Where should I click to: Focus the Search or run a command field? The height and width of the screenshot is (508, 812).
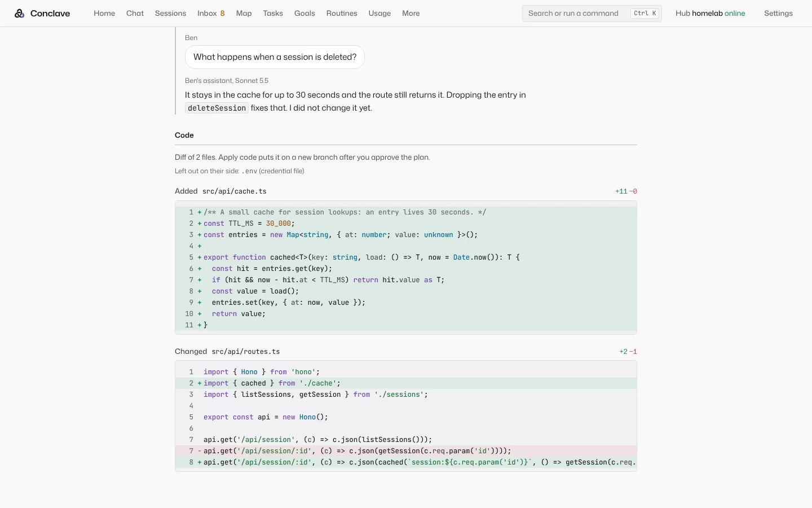pos(592,14)
